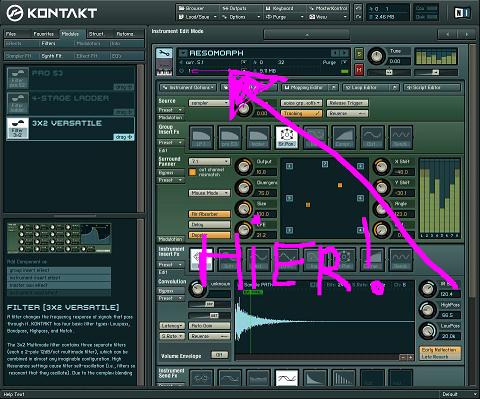The width and height of the screenshot is (480, 399).
Task: Switch to the Favorites tab
Action: [44, 34]
